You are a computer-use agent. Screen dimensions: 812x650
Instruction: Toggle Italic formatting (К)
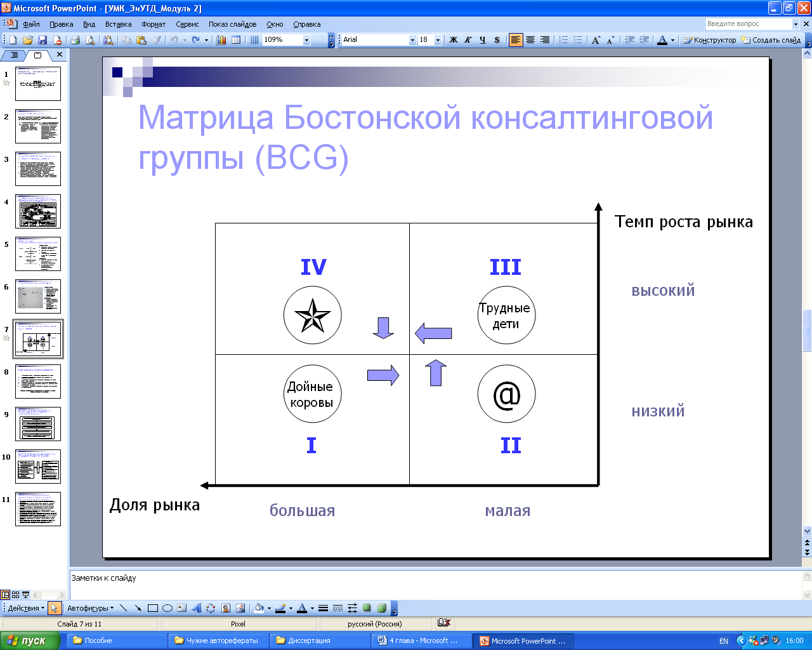468,40
